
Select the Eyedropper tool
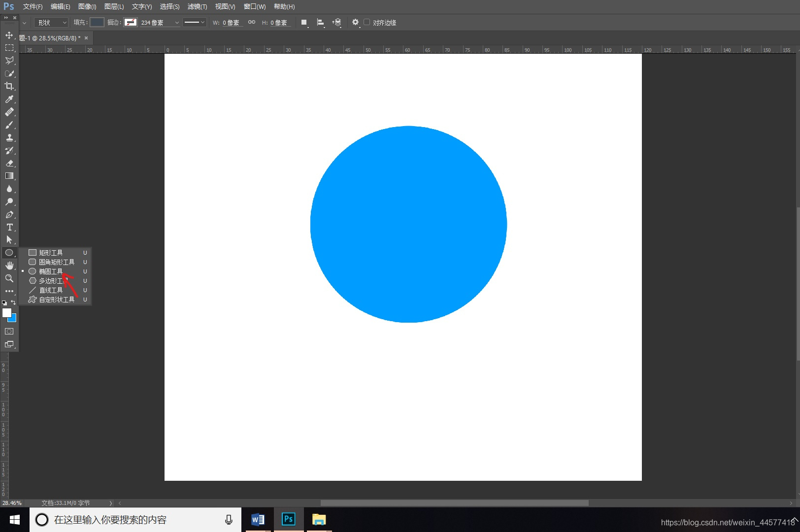9,99
